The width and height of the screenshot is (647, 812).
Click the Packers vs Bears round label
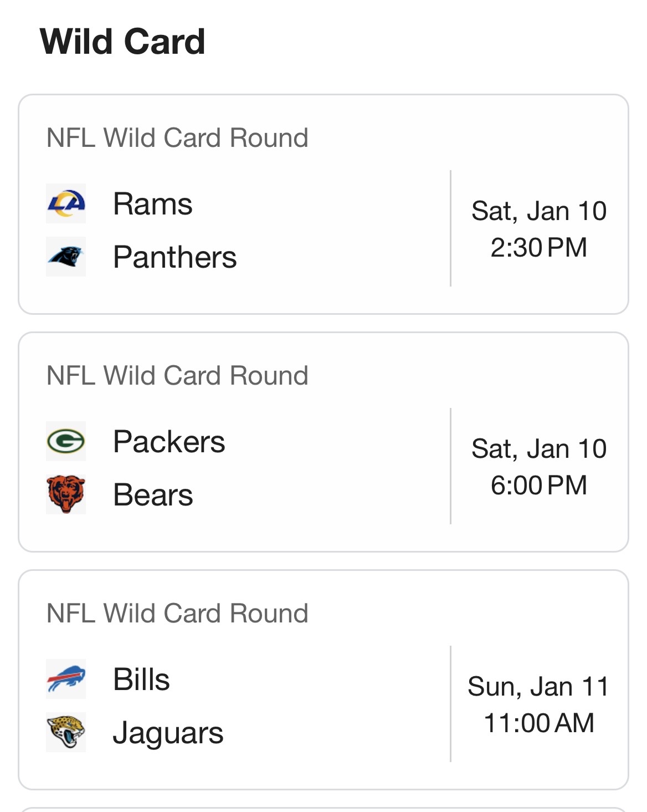point(177,376)
